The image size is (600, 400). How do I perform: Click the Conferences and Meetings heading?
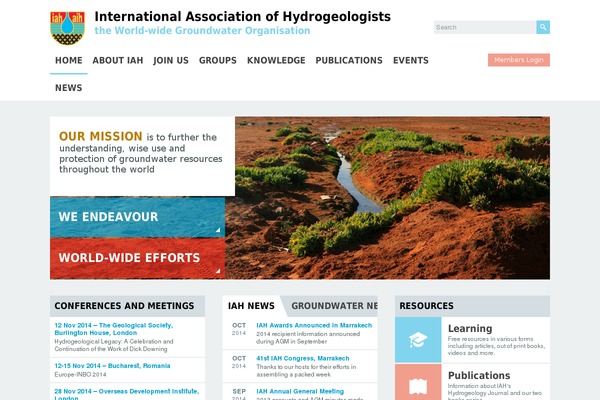124,306
